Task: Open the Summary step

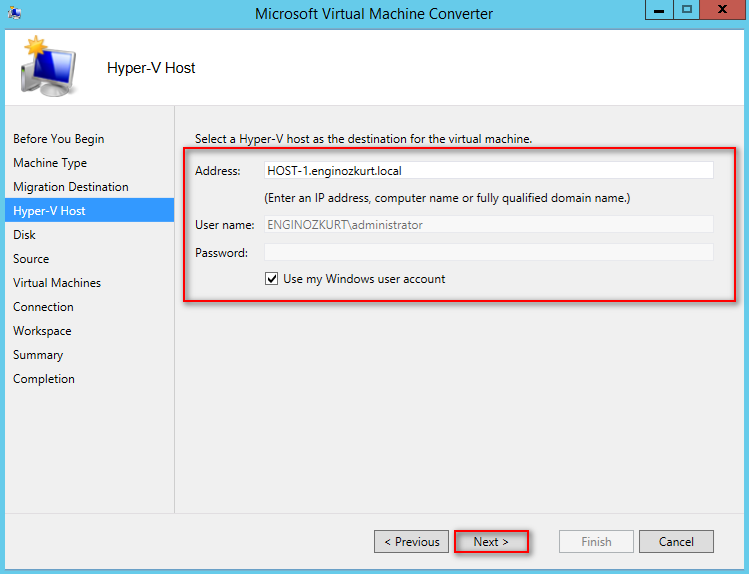Action: click(38, 355)
